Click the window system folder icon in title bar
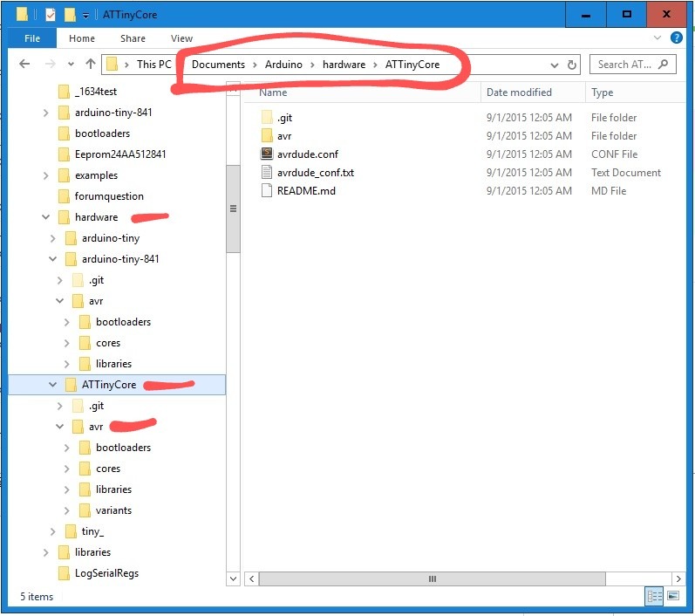 point(22,14)
